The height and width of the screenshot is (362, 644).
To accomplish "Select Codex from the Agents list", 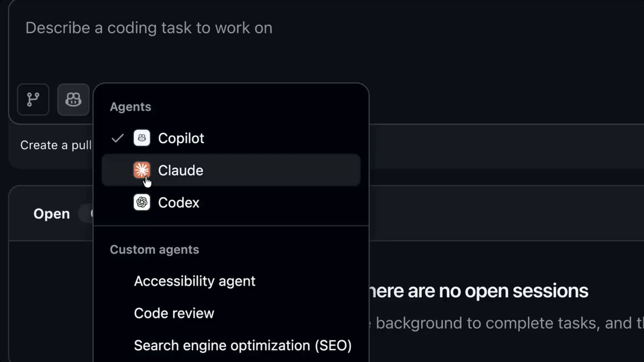I will point(179,202).
